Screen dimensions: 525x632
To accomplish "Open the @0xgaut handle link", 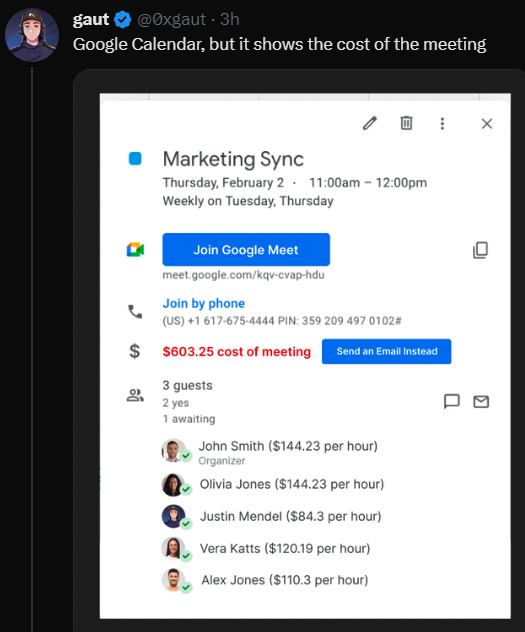I will (172, 19).
